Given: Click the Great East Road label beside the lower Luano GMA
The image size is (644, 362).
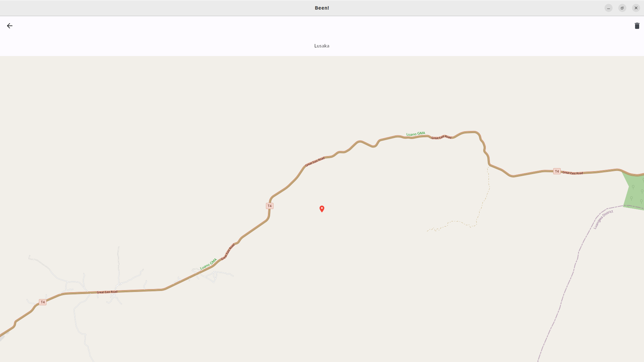Looking at the screenshot, I should 228,252.
